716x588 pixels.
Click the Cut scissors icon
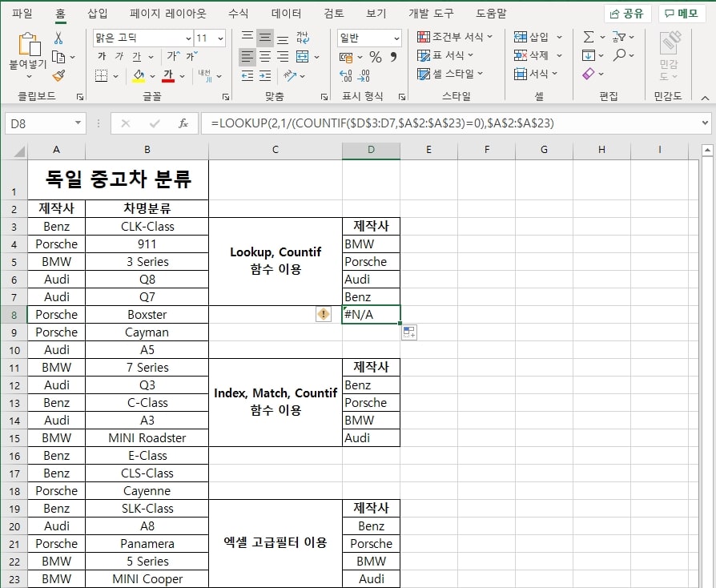(x=58, y=38)
